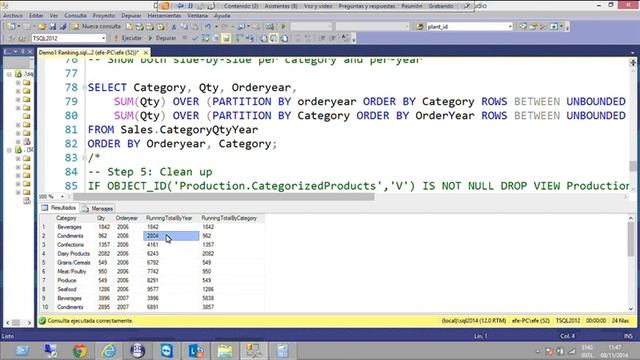
Task: Open the Consulta menu
Action: pos(75,16)
